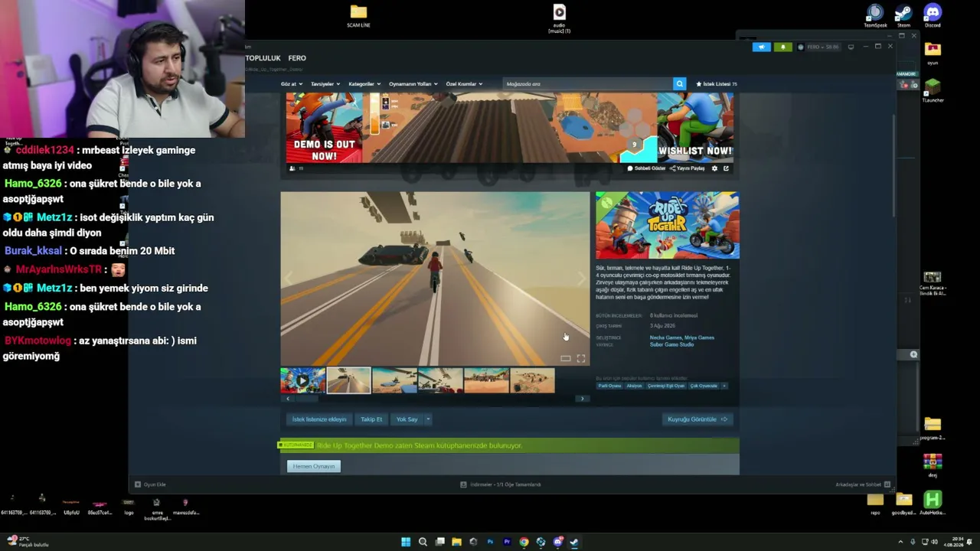Image resolution: width=980 pixels, height=551 pixels.
Task: Open the Suber Game Studio publisher link
Action: point(671,344)
